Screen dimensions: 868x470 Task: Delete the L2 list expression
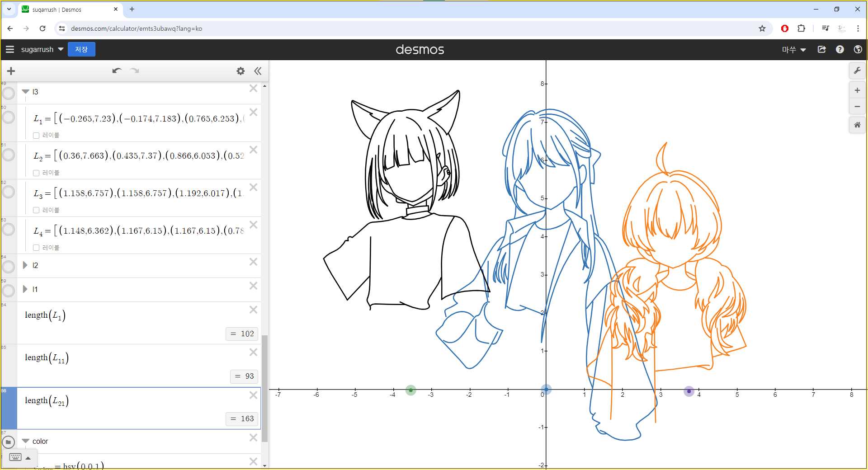254,150
